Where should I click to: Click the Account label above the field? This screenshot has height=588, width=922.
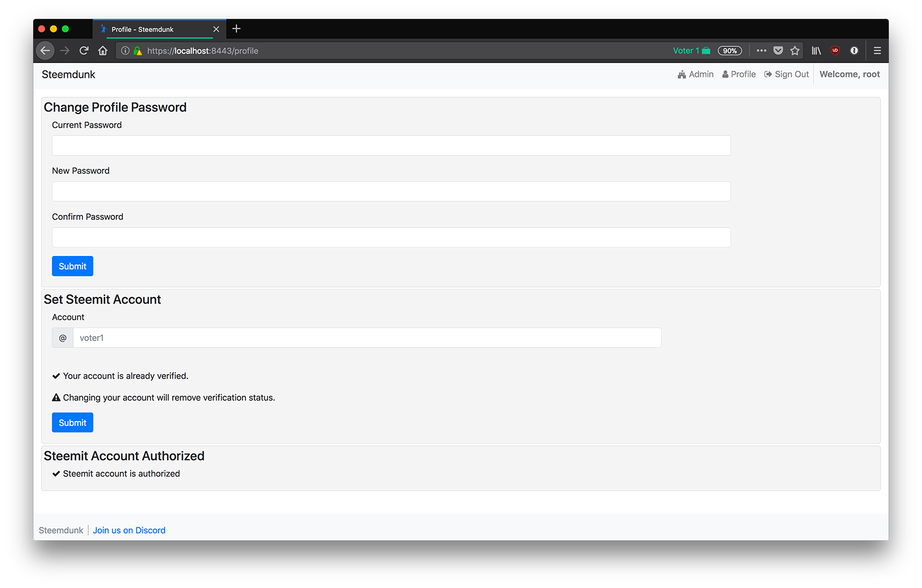(x=68, y=317)
